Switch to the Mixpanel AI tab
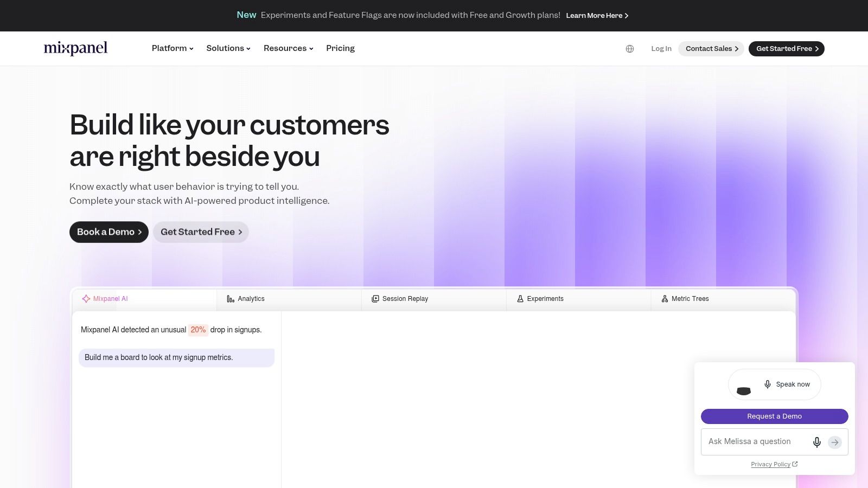 144,299
